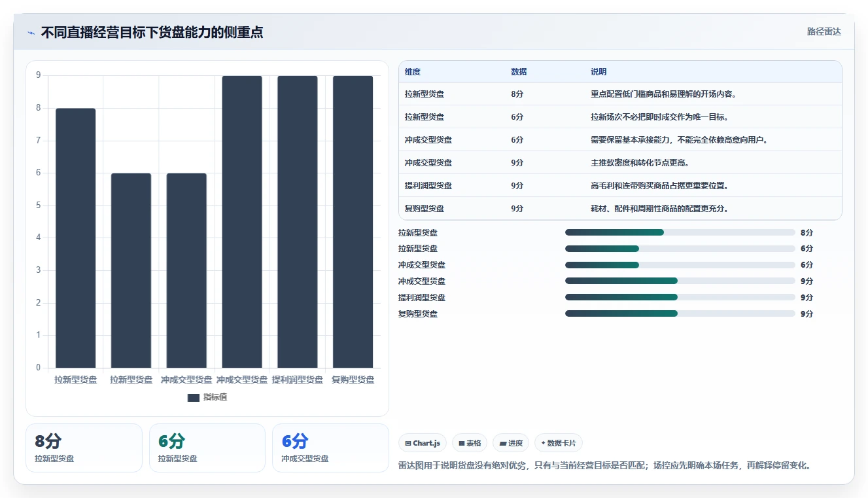Click the 冲成交型货盘 progress bar showing 9分

click(x=680, y=281)
